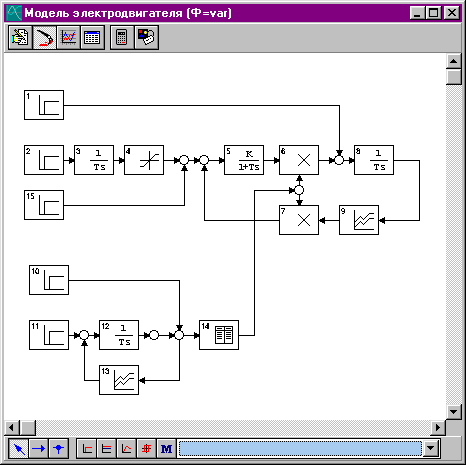Screen dimensions: 466x465
Task: Click the junction between blocks 6 and 7
Action: point(299,190)
